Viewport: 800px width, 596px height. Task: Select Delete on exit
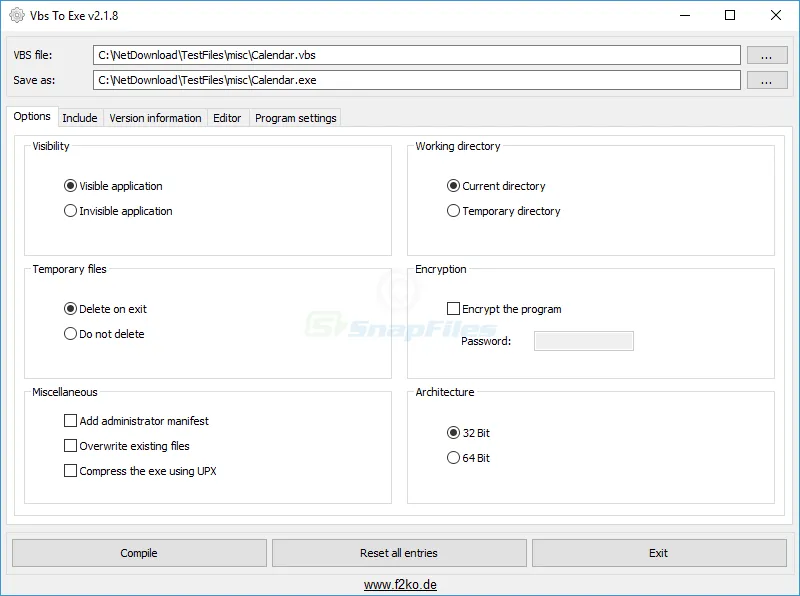point(105,309)
